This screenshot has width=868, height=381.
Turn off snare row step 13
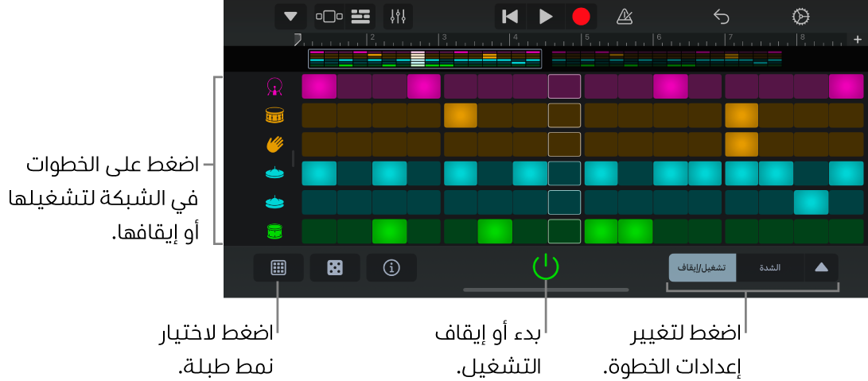point(741,115)
